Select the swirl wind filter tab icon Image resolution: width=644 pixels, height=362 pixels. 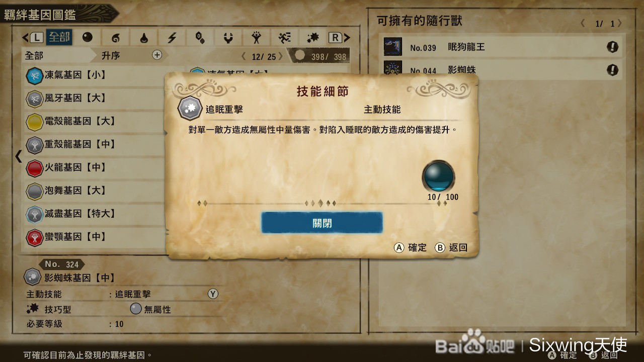point(116,38)
